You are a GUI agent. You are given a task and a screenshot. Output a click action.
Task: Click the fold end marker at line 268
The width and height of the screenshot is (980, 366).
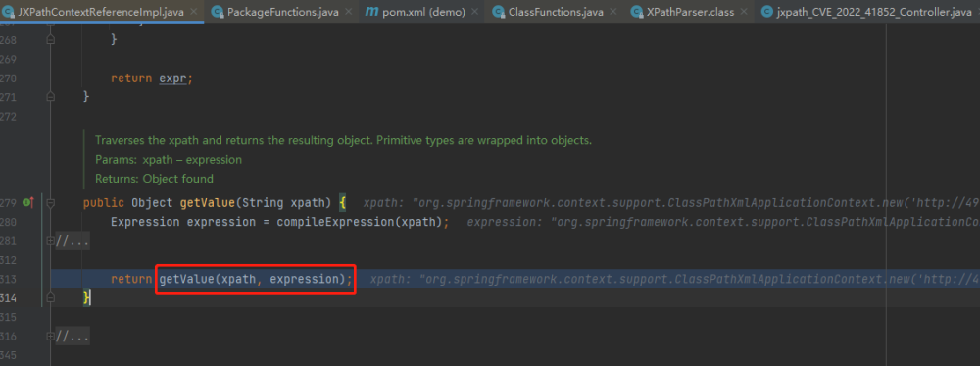point(51,39)
